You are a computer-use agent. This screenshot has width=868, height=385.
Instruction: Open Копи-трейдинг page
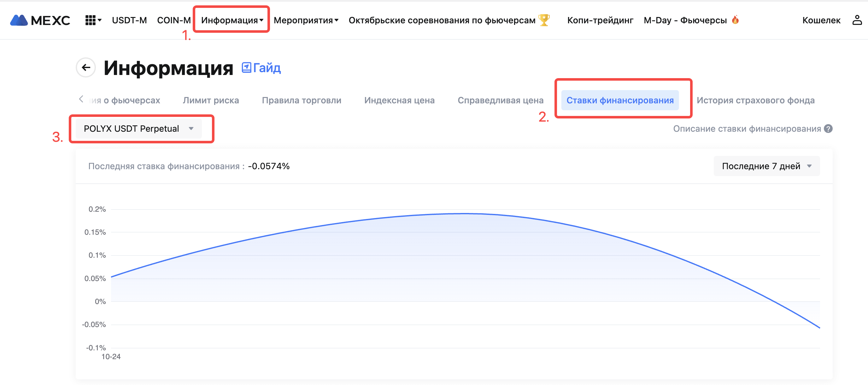coord(600,20)
